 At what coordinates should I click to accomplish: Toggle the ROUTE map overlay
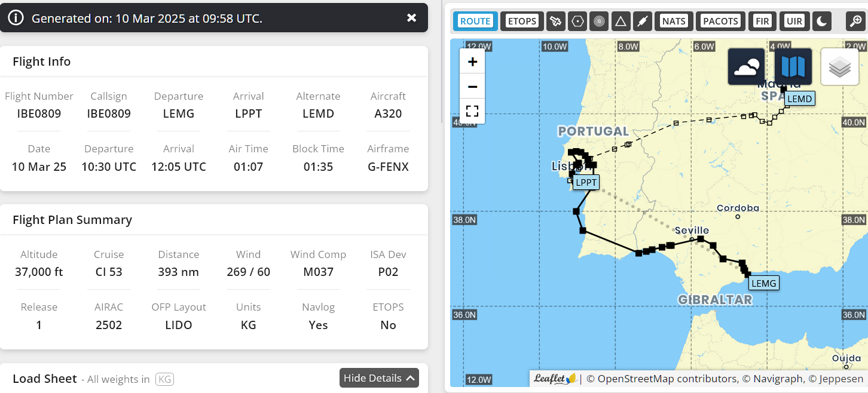click(x=475, y=21)
